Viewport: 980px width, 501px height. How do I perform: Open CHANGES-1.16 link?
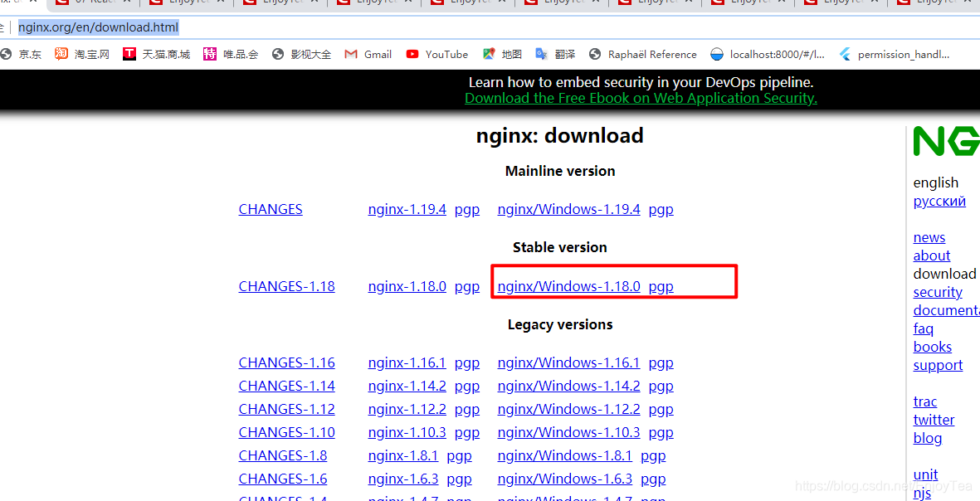pos(287,362)
